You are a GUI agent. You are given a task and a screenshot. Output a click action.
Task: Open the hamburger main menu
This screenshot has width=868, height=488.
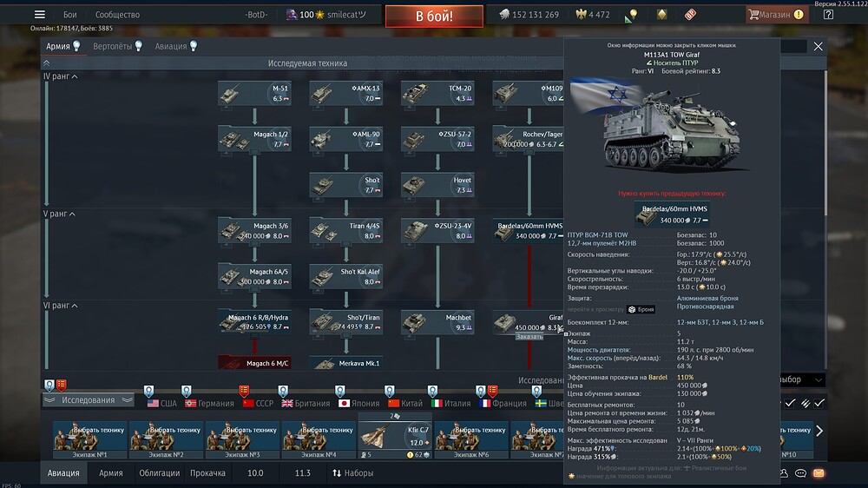click(x=40, y=15)
